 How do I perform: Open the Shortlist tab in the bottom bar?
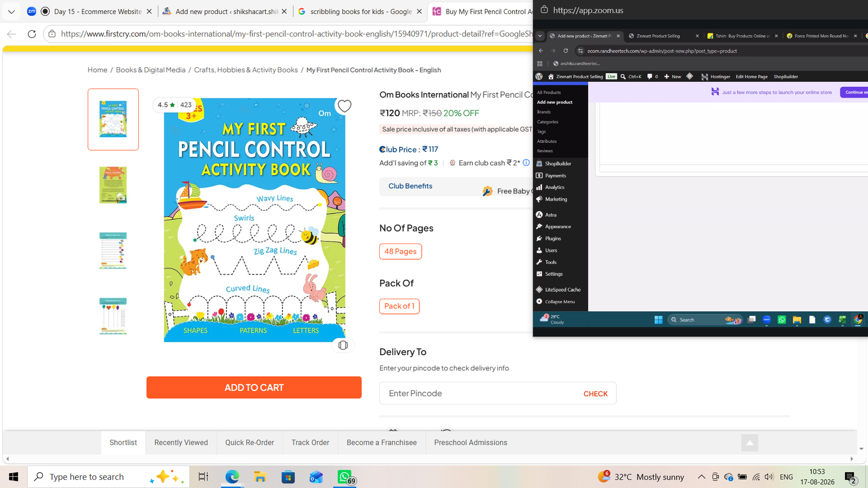point(123,442)
